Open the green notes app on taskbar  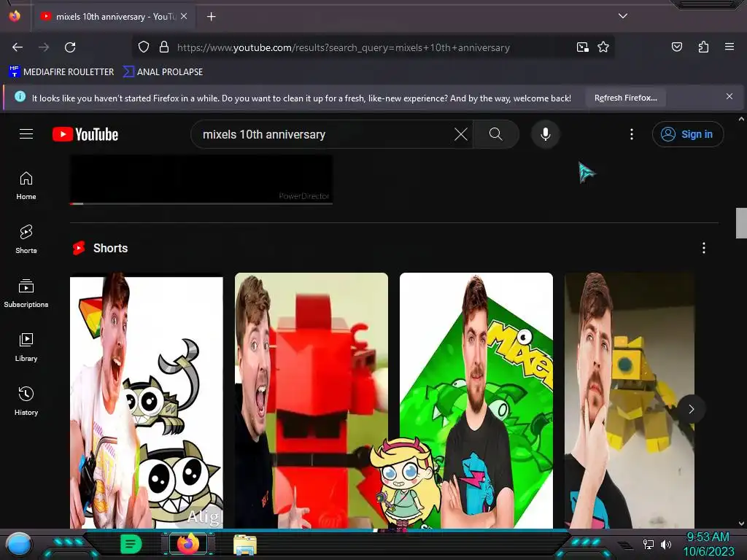click(131, 544)
